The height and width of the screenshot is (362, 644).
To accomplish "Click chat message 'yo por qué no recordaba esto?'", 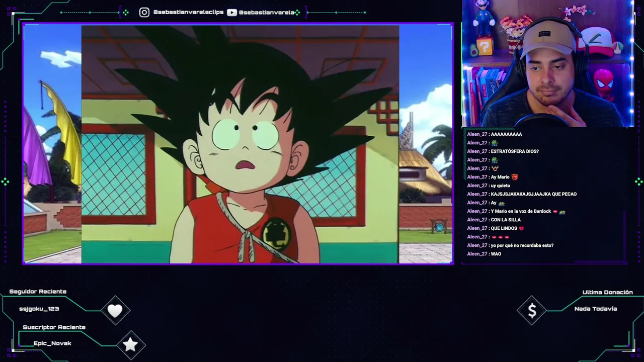I will tap(522, 245).
